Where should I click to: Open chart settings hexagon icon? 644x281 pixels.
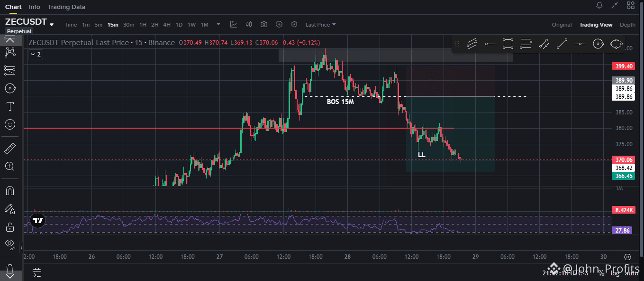294,24
